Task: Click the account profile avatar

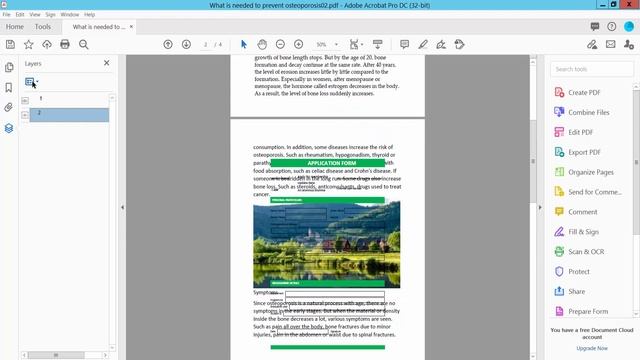Action: click(629, 27)
